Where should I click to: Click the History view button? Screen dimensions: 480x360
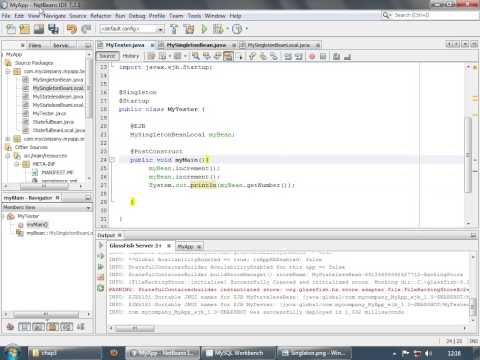click(x=131, y=56)
